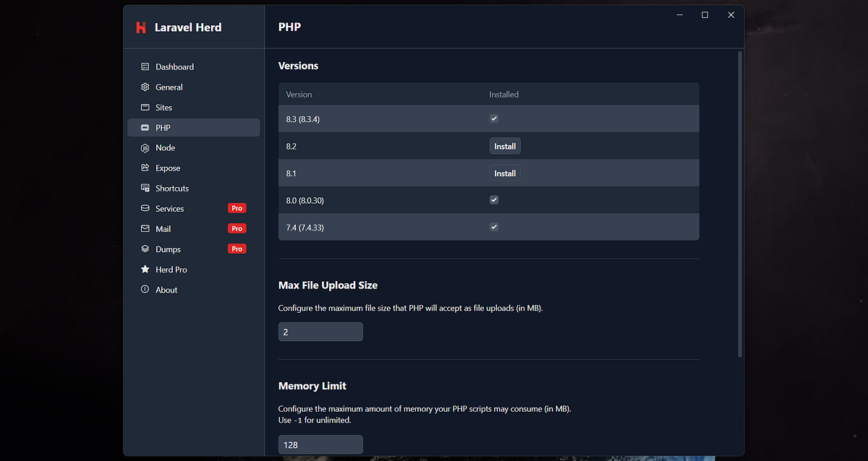868x461 pixels.
Task: Install PHP version 8.1
Action: (x=504, y=173)
